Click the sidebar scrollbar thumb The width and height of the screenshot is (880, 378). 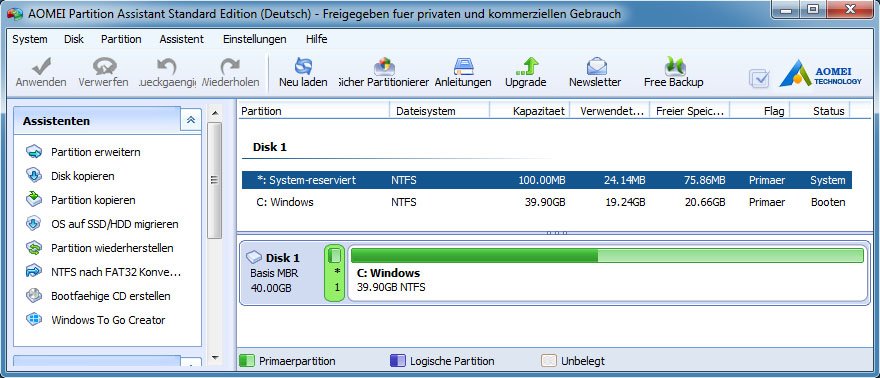click(x=214, y=180)
